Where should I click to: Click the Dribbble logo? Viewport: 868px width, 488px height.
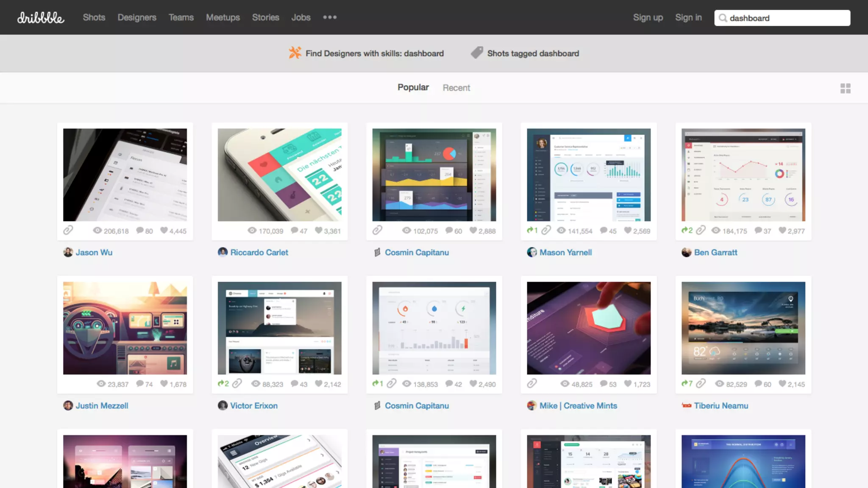[41, 18]
